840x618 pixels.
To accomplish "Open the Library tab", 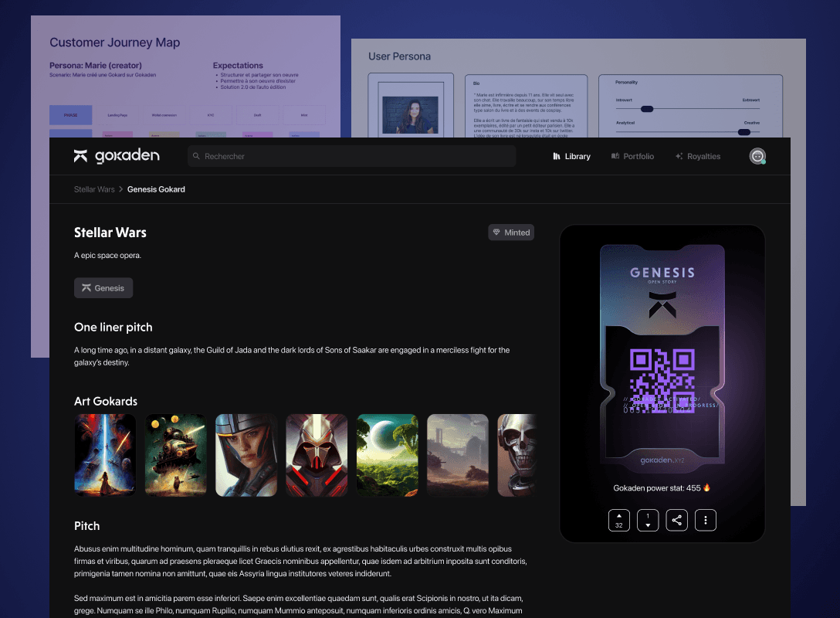I will [571, 156].
